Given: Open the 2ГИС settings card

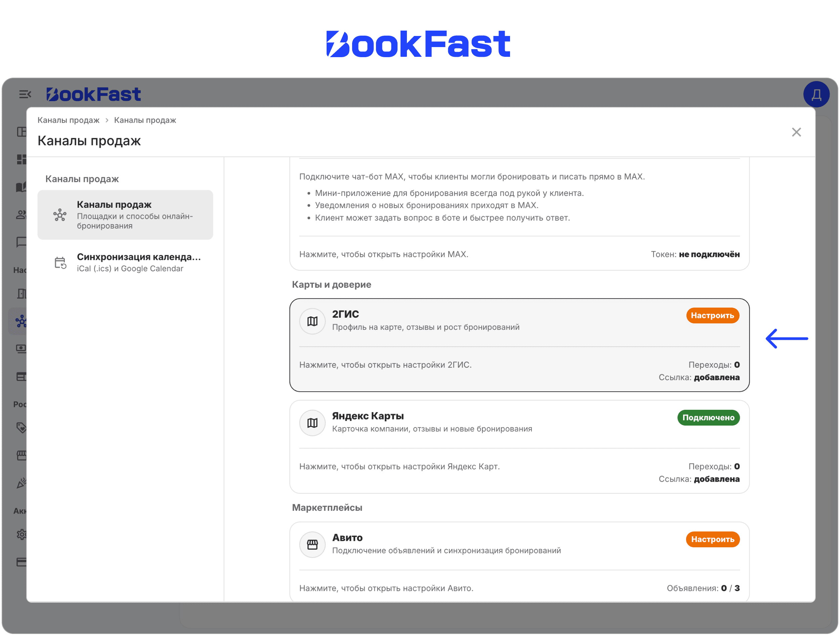Looking at the screenshot, I should click(x=519, y=345).
